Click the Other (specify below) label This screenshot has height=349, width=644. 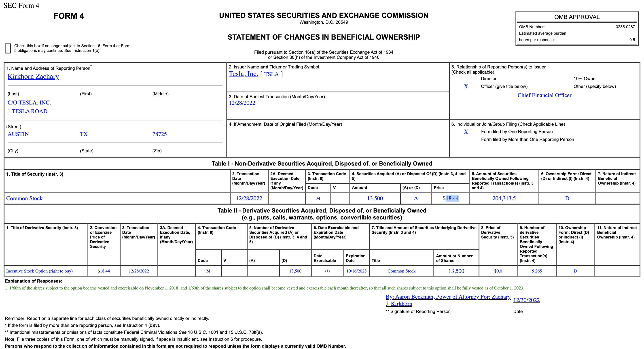[x=595, y=87]
